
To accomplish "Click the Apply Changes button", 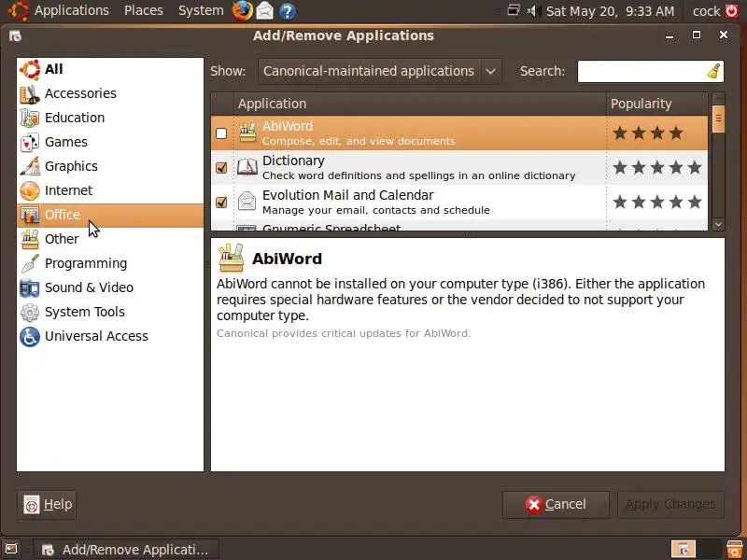I will pyautogui.click(x=670, y=505).
